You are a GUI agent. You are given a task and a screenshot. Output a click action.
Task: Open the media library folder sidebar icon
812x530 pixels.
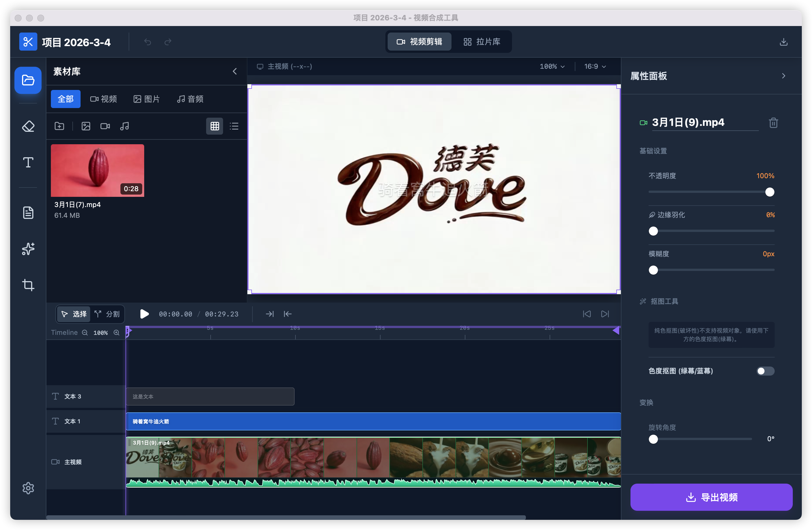[x=28, y=80]
